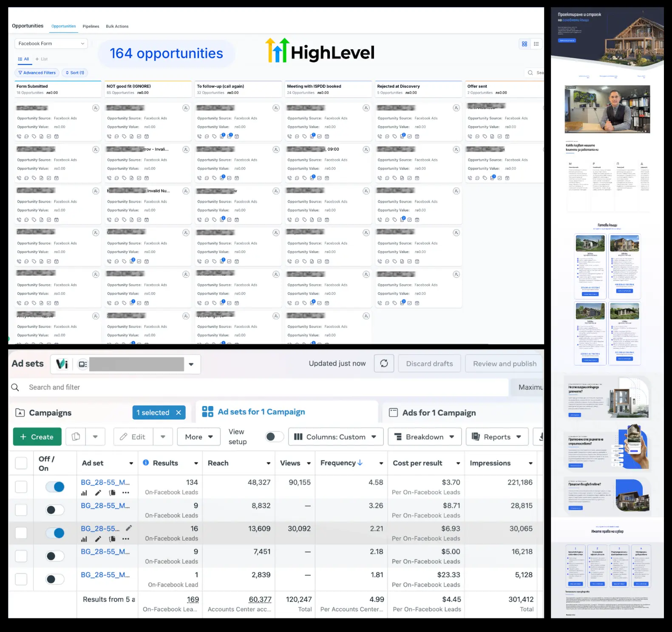672x632 pixels.
Task: Click the Review and publish button
Action: 505,364
